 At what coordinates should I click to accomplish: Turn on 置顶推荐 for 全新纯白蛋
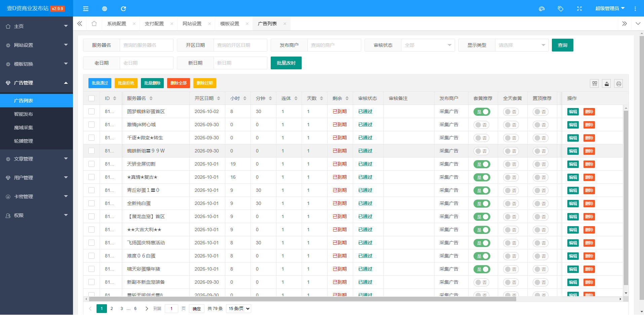pos(541,204)
